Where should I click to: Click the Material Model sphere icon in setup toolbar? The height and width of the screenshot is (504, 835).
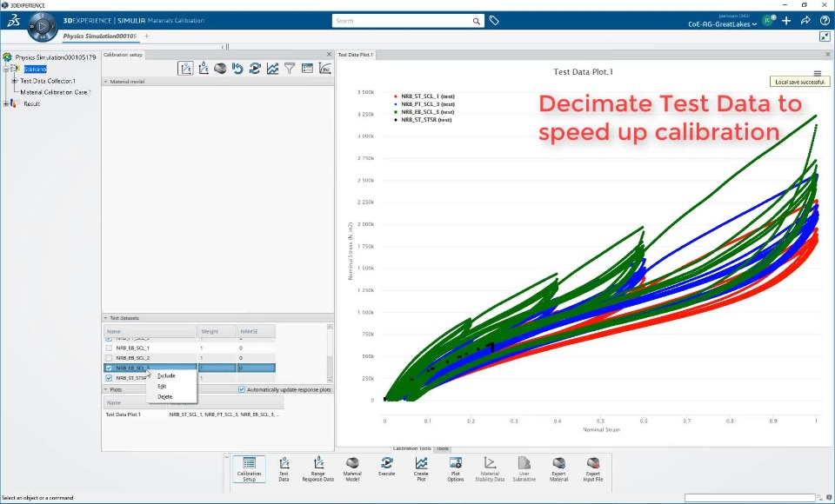pyautogui.click(x=220, y=68)
